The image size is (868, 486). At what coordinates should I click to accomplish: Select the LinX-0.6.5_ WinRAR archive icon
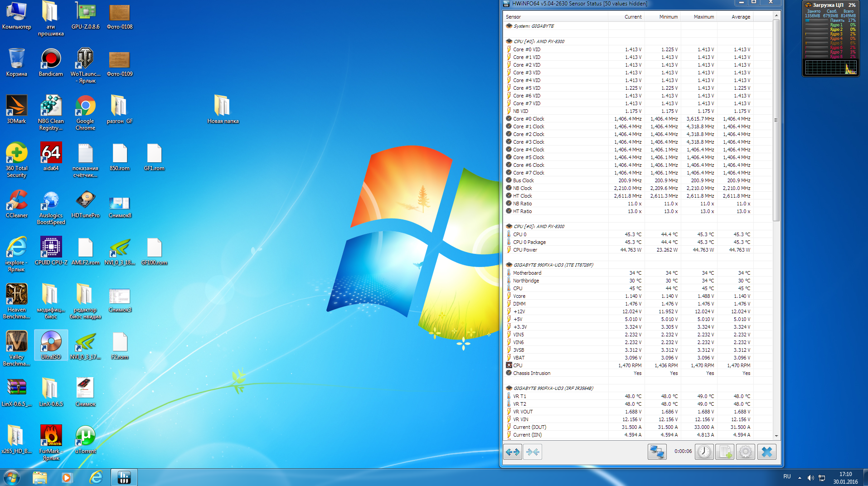point(17,393)
